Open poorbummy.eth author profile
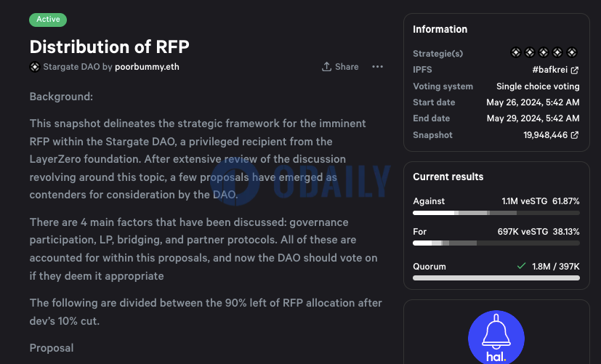This screenshot has width=601, height=364. coord(147,67)
